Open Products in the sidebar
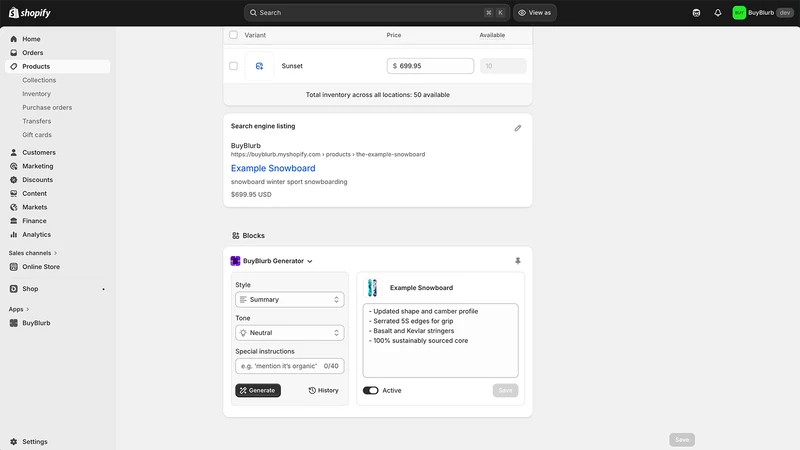 click(58, 66)
